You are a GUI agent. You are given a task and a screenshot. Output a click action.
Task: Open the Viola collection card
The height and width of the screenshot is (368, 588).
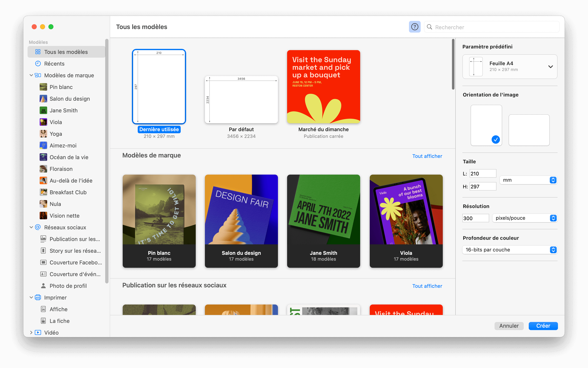pyautogui.click(x=406, y=221)
